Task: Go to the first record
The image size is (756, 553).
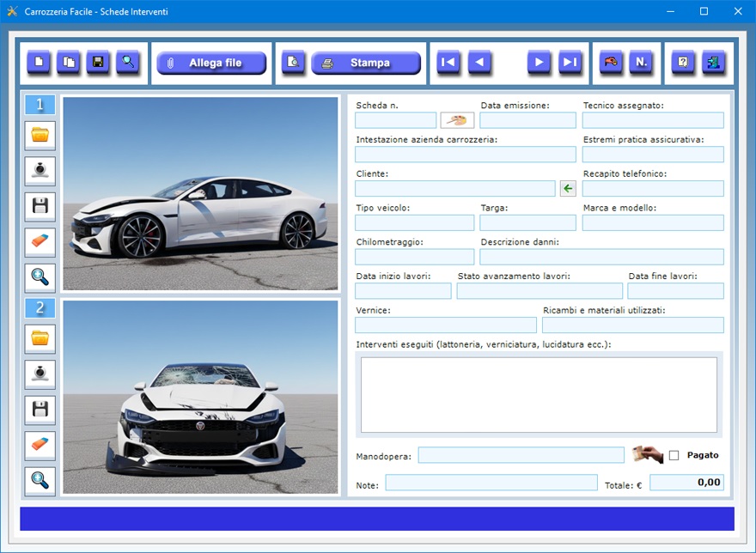Action: 448,63
